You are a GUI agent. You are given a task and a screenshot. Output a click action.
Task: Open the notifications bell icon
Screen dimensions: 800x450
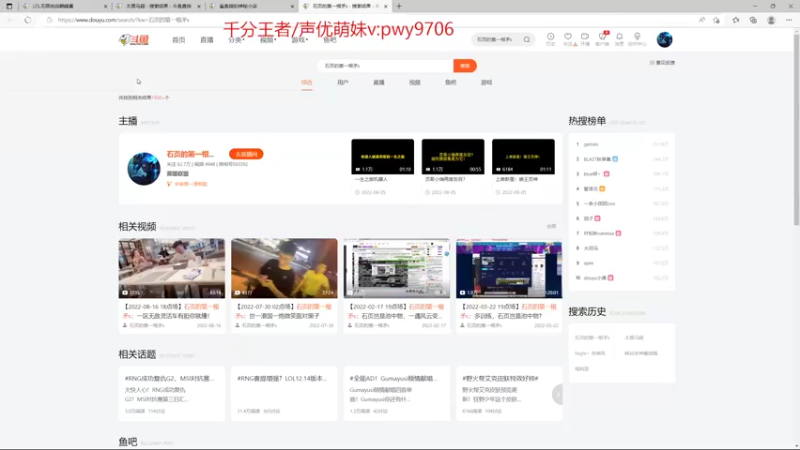pyautogui.click(x=619, y=39)
